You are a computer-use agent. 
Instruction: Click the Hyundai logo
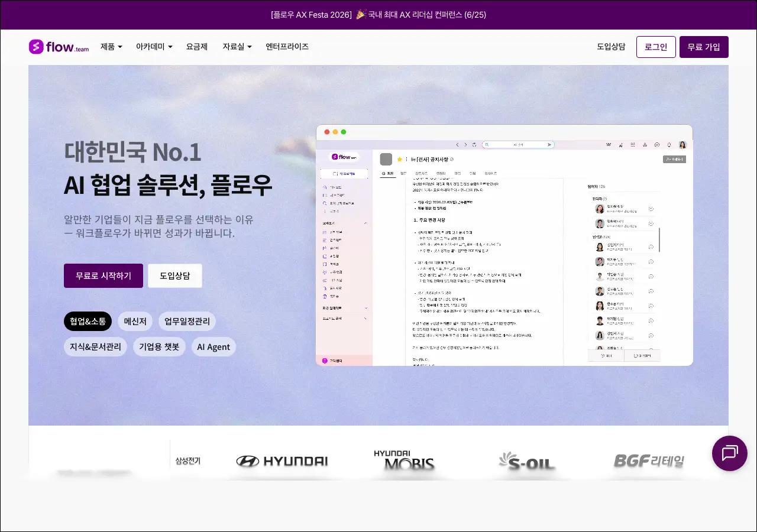tap(282, 461)
